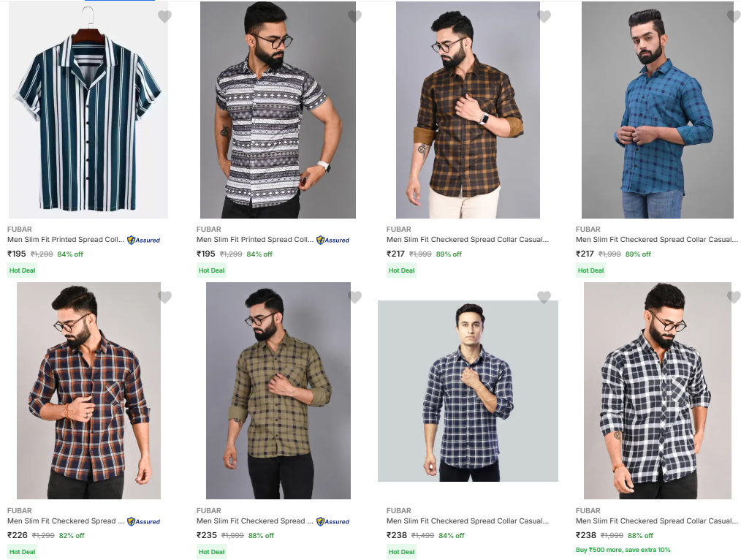Open teal striped shirt product image
The image size is (741, 560).
(88, 110)
